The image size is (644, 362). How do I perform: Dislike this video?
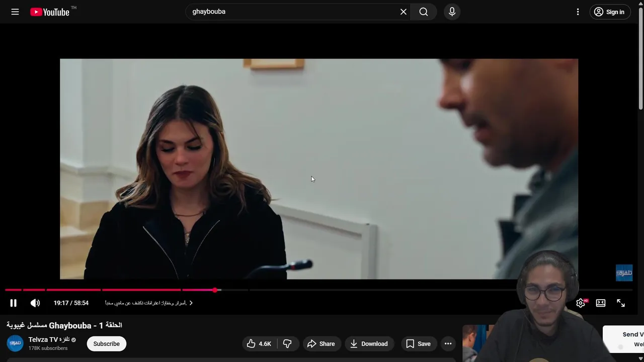tap(287, 343)
